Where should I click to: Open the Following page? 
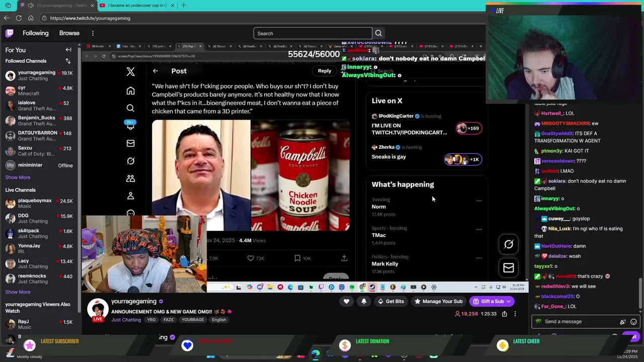36,33
